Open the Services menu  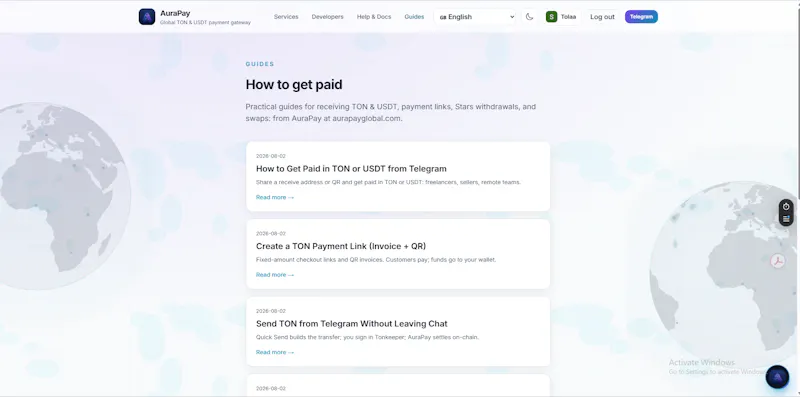(286, 17)
